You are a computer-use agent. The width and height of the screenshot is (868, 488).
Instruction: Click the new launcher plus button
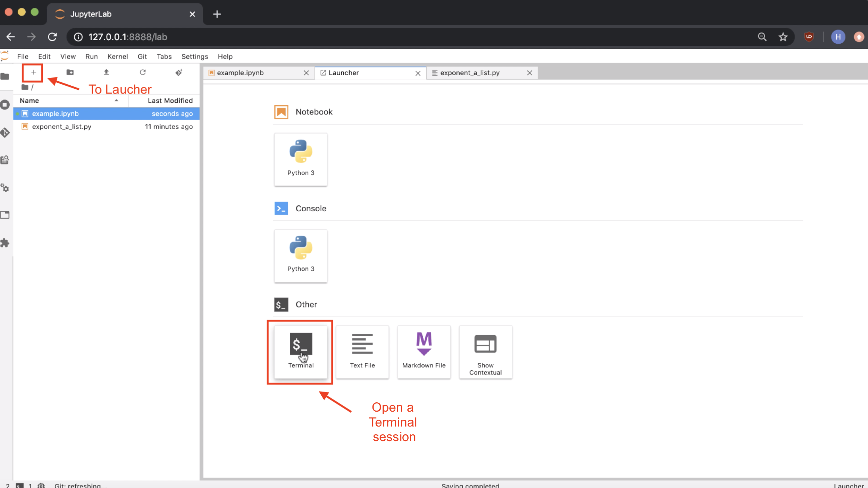pyautogui.click(x=33, y=72)
